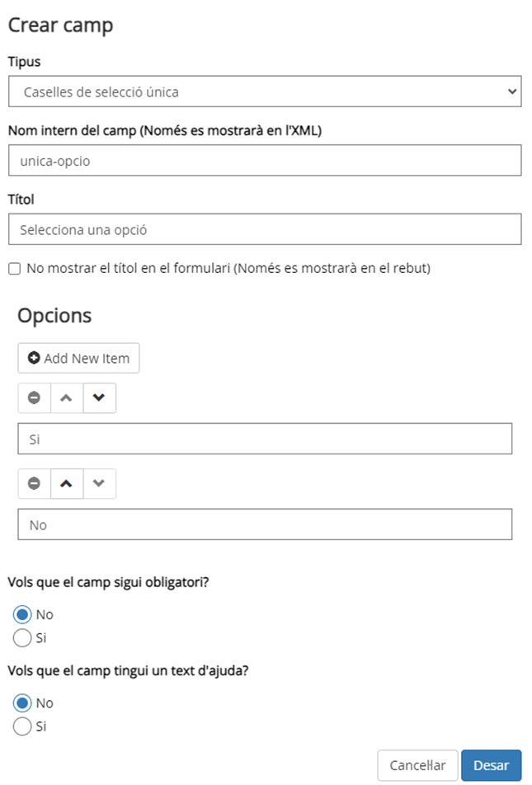This screenshot has height=785, width=532.
Task: Click into the Títol text field
Action: pyautogui.click(x=265, y=230)
